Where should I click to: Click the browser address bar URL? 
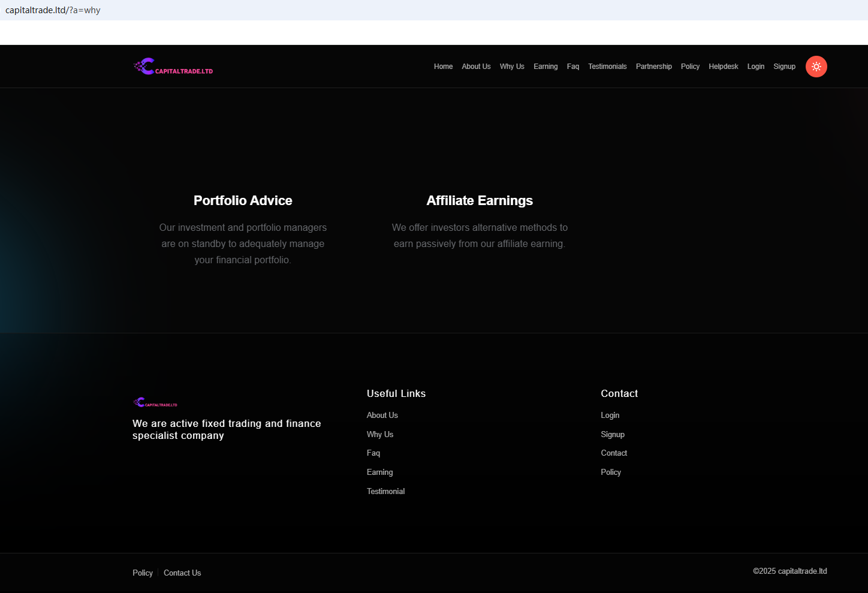pyautogui.click(x=53, y=10)
